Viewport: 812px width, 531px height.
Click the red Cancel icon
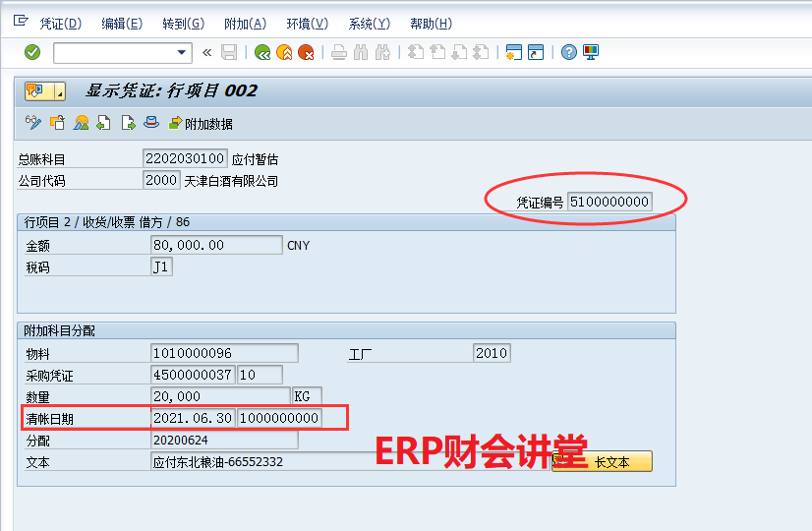point(306,53)
